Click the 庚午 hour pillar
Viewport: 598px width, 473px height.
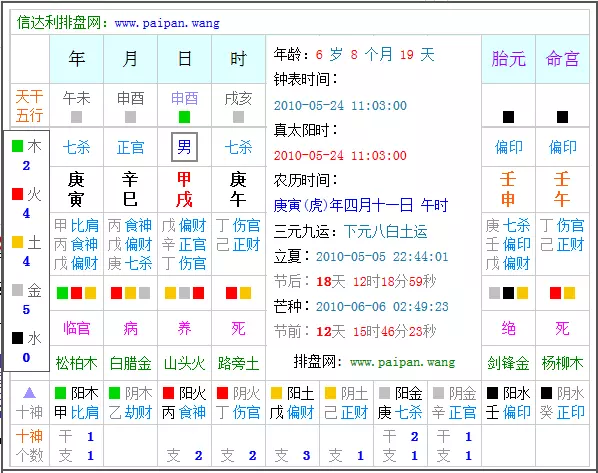pos(238,189)
